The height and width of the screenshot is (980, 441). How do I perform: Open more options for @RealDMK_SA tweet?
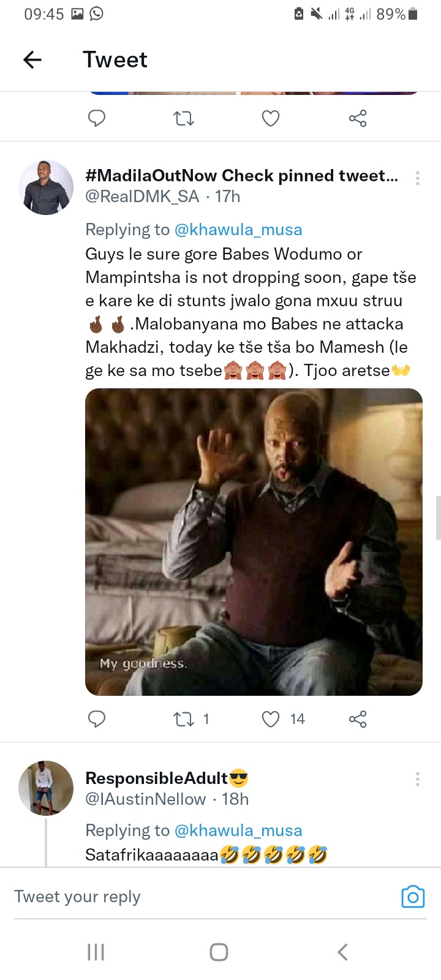pyautogui.click(x=418, y=178)
